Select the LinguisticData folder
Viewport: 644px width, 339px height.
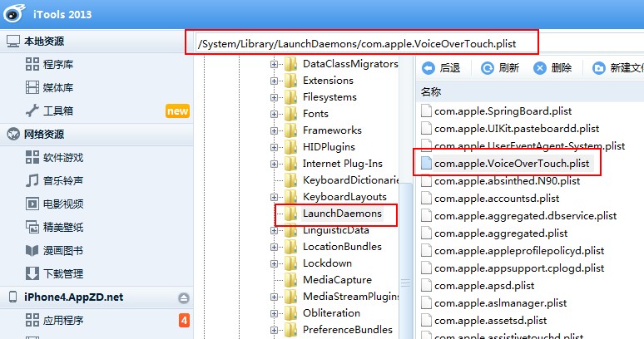pos(336,230)
